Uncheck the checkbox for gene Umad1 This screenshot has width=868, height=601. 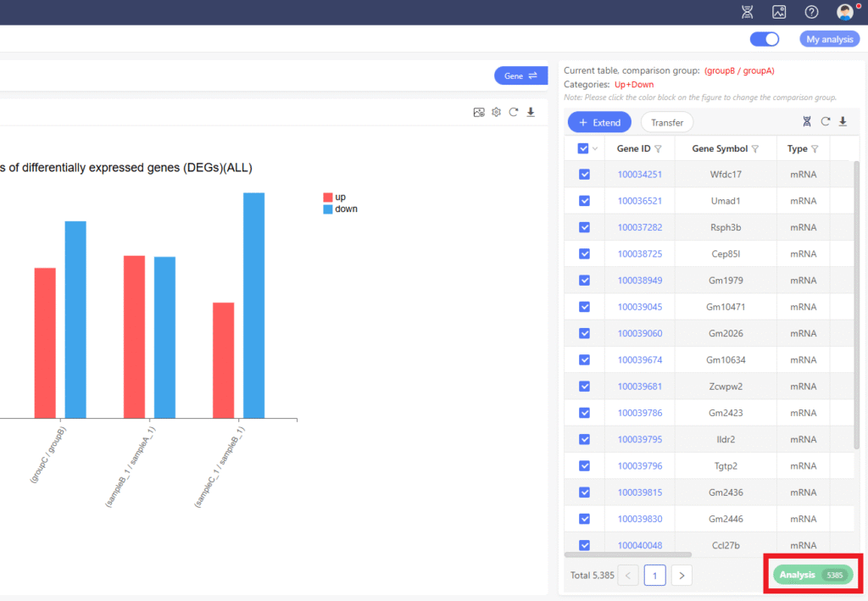pos(584,201)
